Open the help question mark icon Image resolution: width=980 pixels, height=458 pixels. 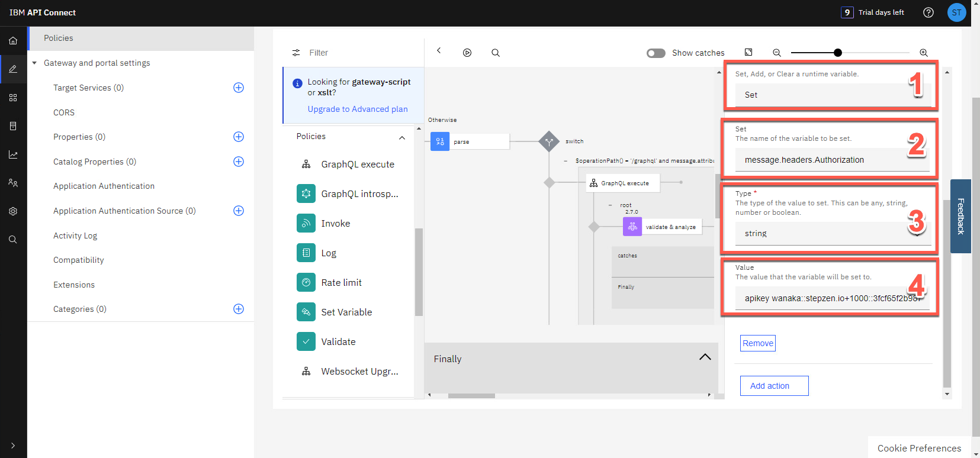[928, 12]
